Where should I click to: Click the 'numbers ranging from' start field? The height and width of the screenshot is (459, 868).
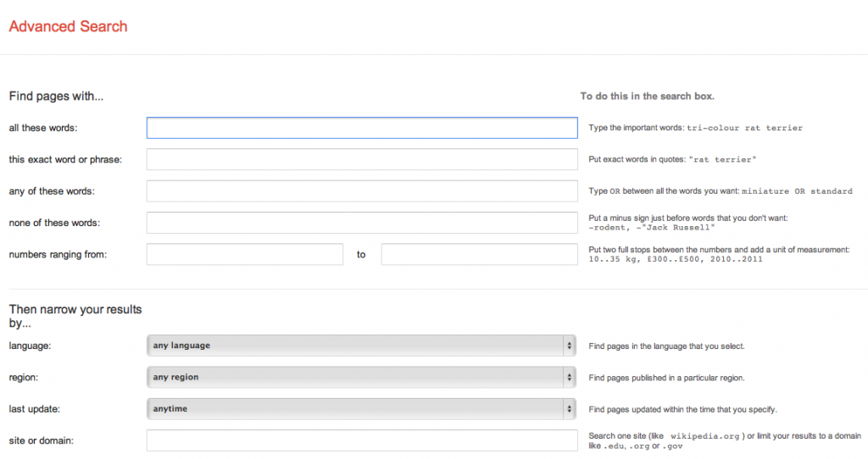click(x=245, y=254)
